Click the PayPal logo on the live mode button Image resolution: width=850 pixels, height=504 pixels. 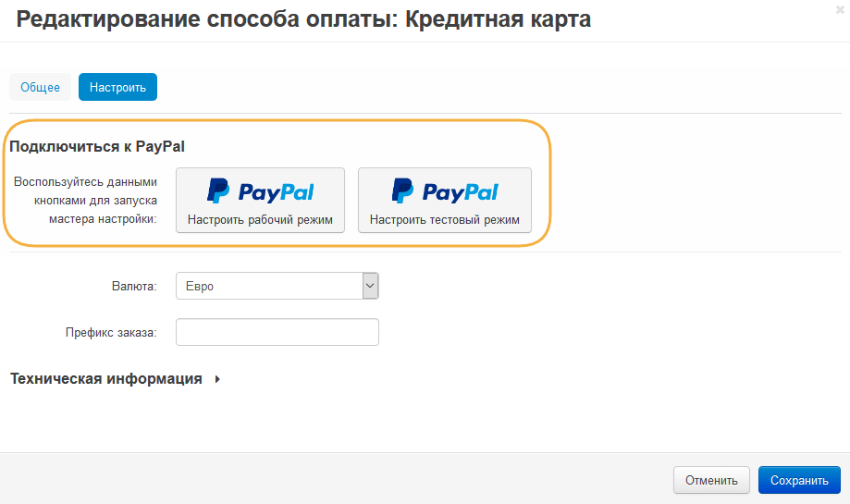(260, 191)
